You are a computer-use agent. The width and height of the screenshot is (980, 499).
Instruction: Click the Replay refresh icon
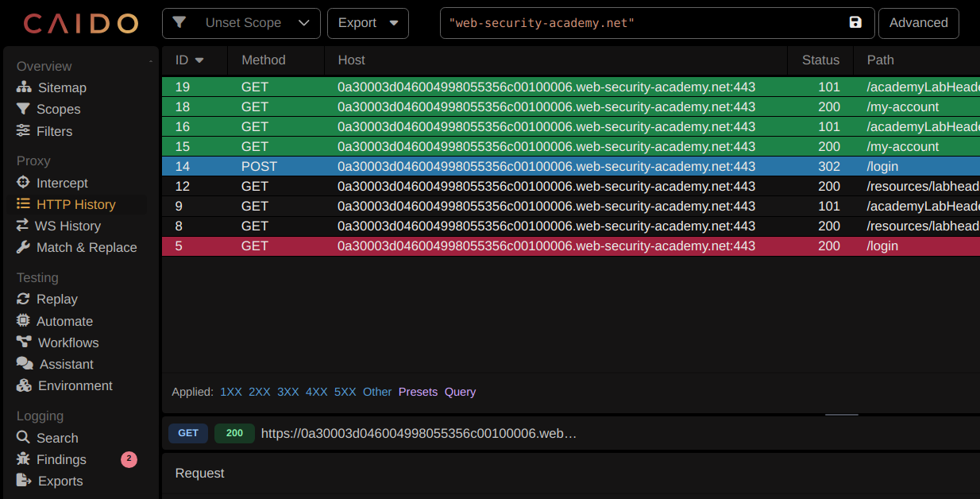(23, 299)
